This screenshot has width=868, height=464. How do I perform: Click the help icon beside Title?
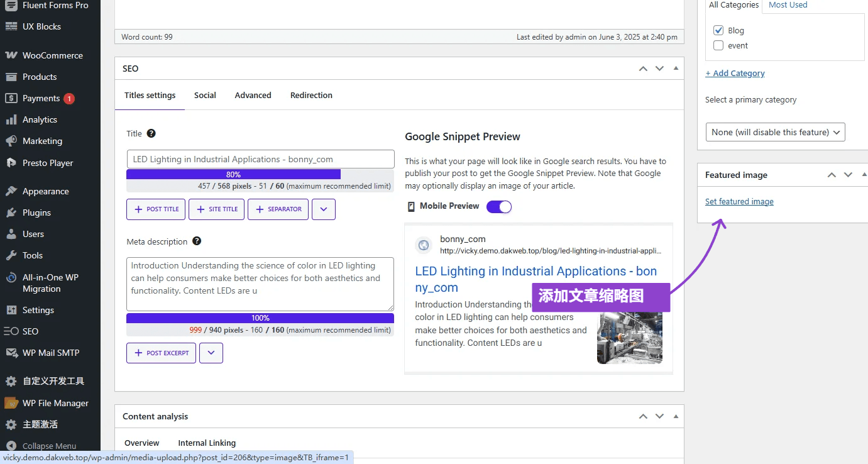[151, 133]
